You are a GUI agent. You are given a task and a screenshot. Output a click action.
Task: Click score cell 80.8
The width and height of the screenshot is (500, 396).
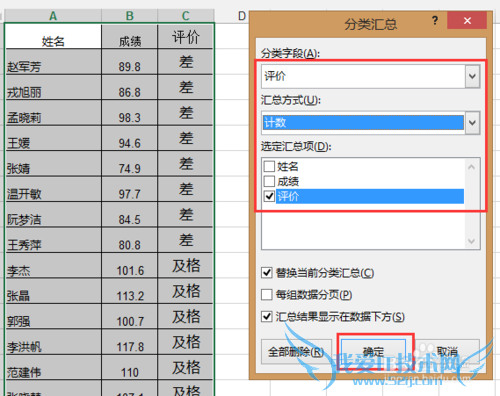(x=130, y=240)
